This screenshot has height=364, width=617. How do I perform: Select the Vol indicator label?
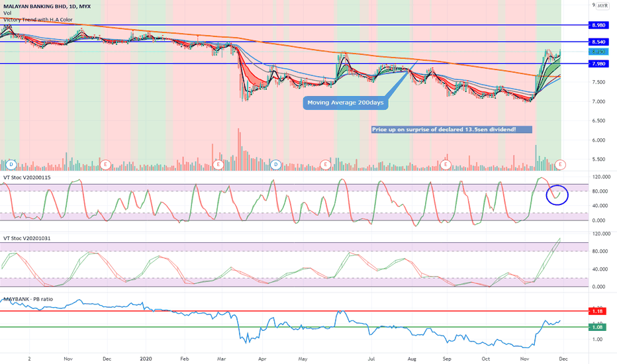(7, 13)
